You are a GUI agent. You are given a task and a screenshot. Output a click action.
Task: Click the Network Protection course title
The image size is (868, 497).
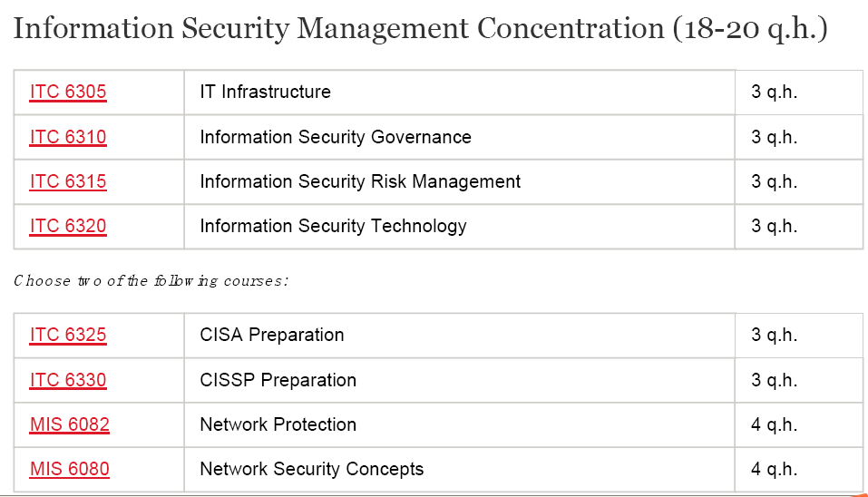pyautogui.click(x=278, y=424)
